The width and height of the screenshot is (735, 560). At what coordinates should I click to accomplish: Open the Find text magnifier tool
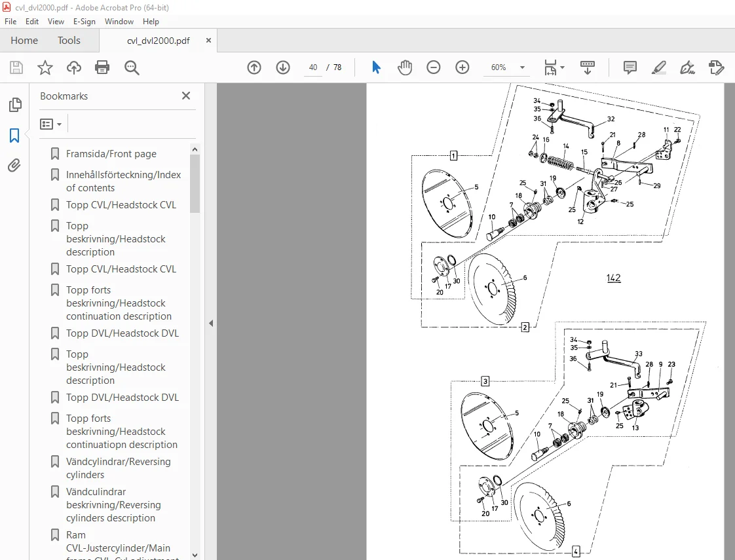(132, 67)
